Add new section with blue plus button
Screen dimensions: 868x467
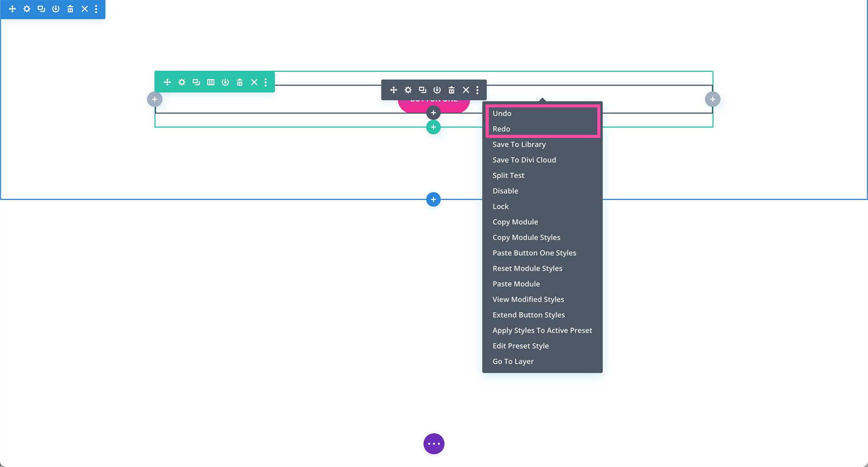coord(433,200)
